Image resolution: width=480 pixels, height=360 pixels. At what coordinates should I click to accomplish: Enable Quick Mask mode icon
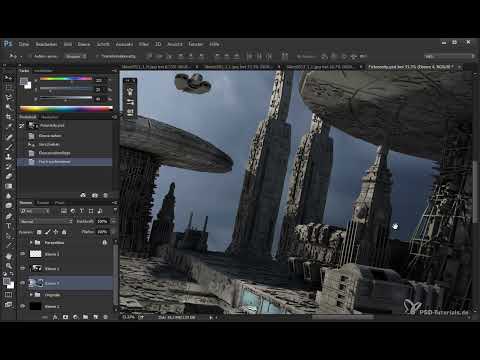pyautogui.click(x=8, y=295)
